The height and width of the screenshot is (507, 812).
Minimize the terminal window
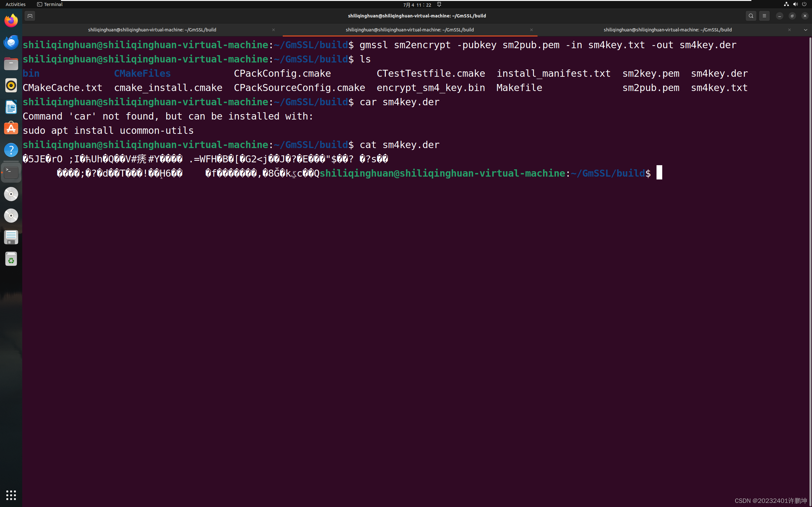pyautogui.click(x=779, y=16)
